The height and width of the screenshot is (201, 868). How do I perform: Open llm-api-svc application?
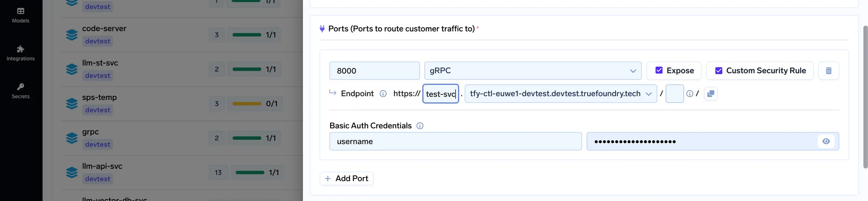tap(102, 166)
